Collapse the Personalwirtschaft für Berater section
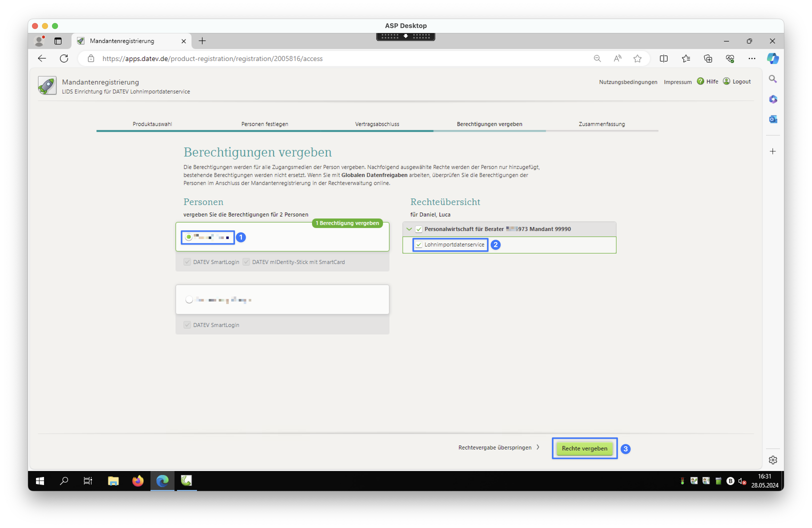The width and height of the screenshot is (812, 528). tap(409, 229)
